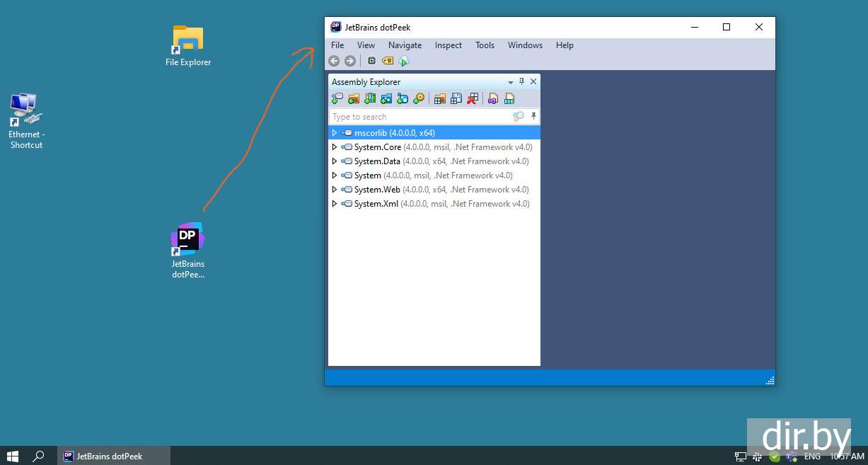This screenshot has width=868, height=465.
Task: Open Process Explorer via the chip icon
Action: [x=371, y=61]
